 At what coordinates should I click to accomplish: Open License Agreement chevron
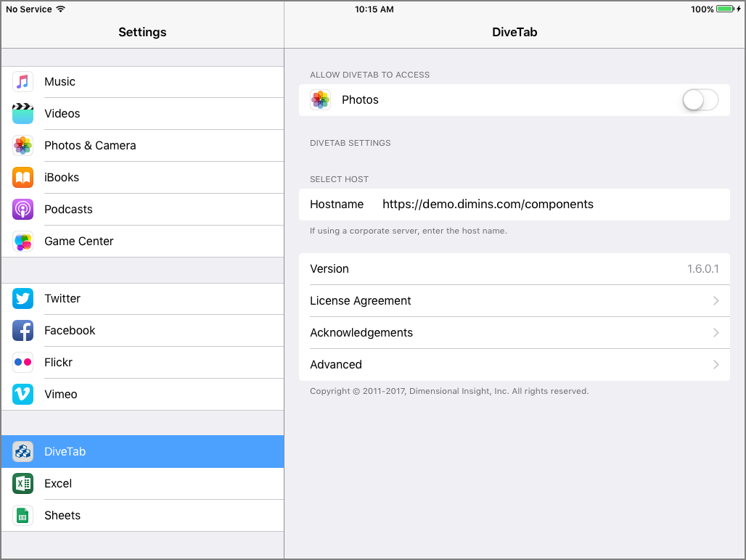[x=716, y=300]
